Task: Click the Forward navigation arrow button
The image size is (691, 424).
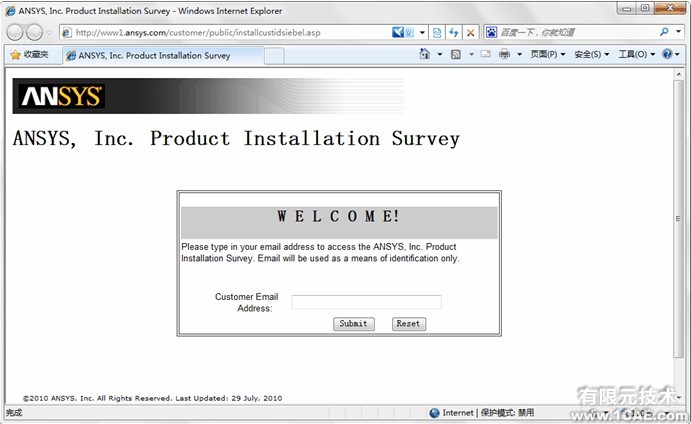Action: pyautogui.click(x=34, y=32)
